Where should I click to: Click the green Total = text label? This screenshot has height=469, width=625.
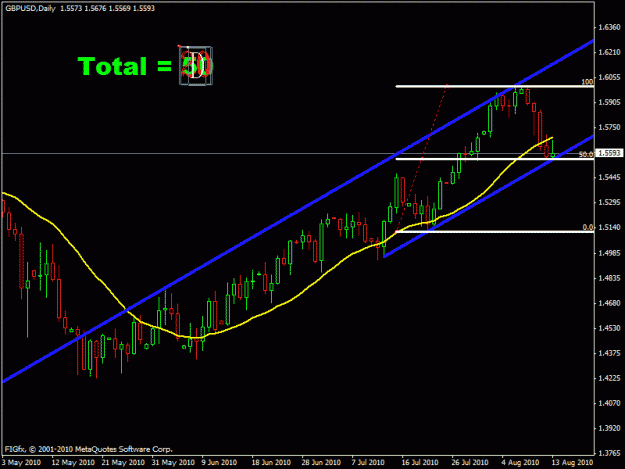125,66
